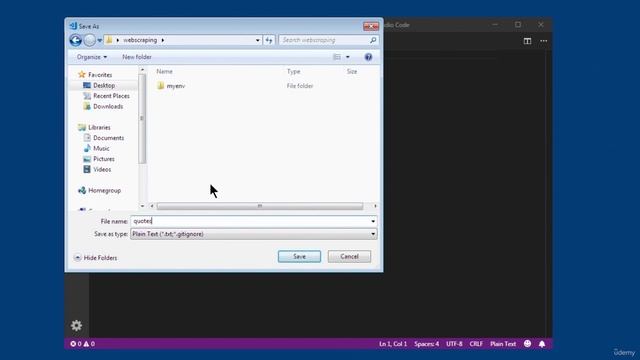Open Documents library
The image size is (640, 360).
(108, 138)
